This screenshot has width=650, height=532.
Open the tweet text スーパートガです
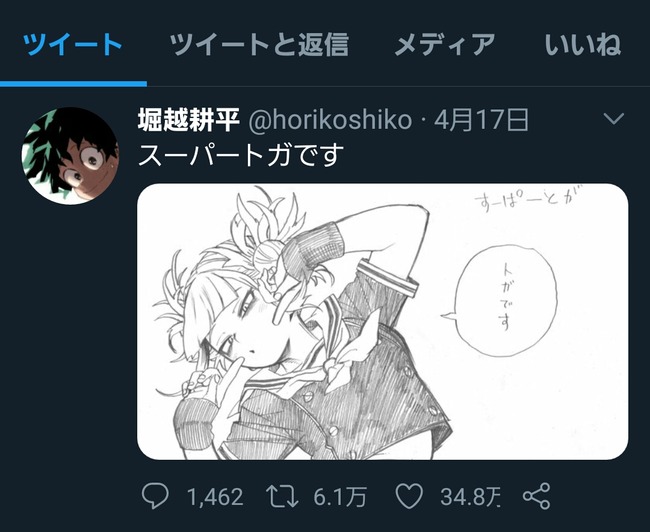(241, 155)
